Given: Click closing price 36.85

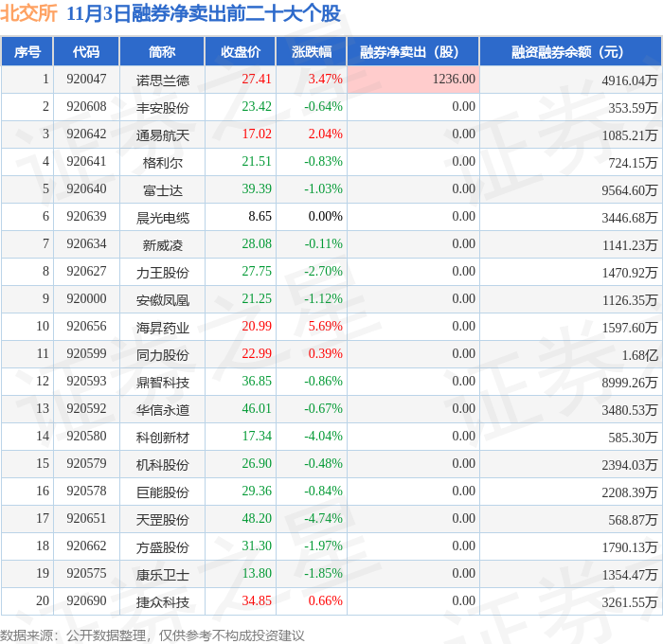Looking at the screenshot, I should (x=257, y=382).
